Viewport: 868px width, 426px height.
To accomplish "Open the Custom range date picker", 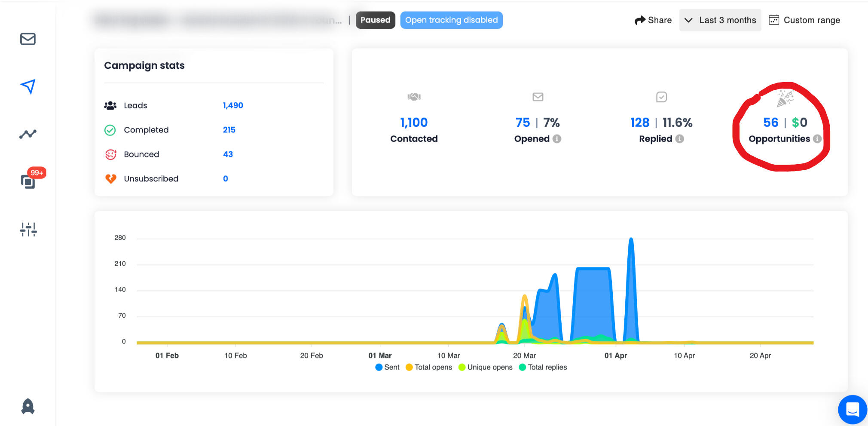I will click(804, 20).
